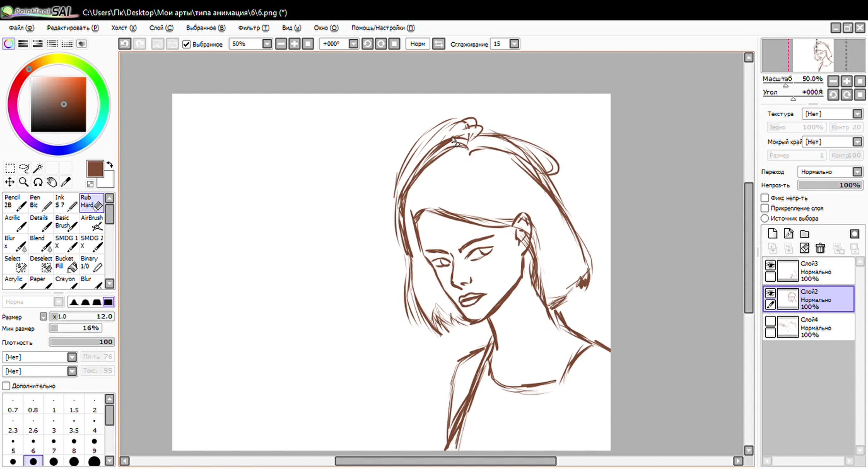Image resolution: width=868 pixels, height=469 pixels.
Task: Select the magic wand selection tool
Action: tap(38, 168)
